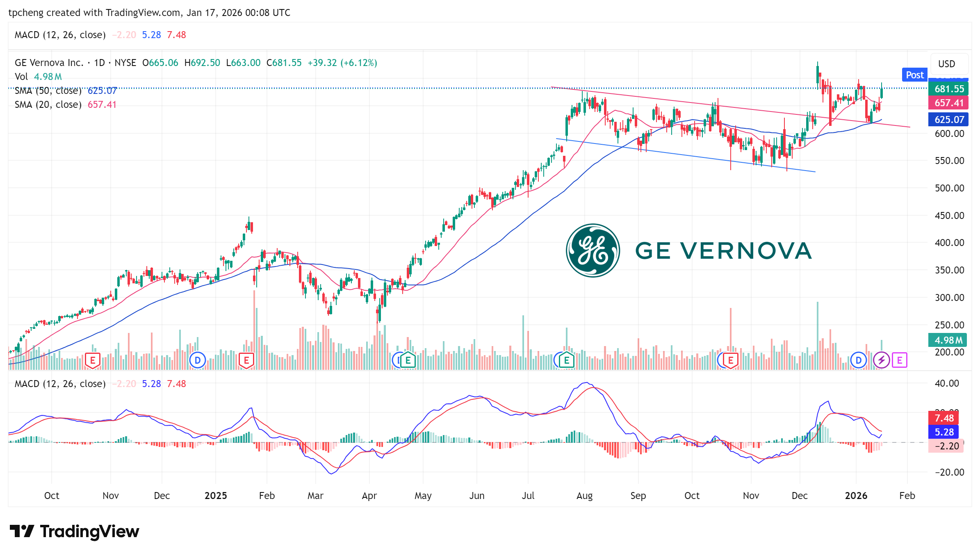
Task: Click the SMA 20 close indicator legend
Action: (x=48, y=105)
